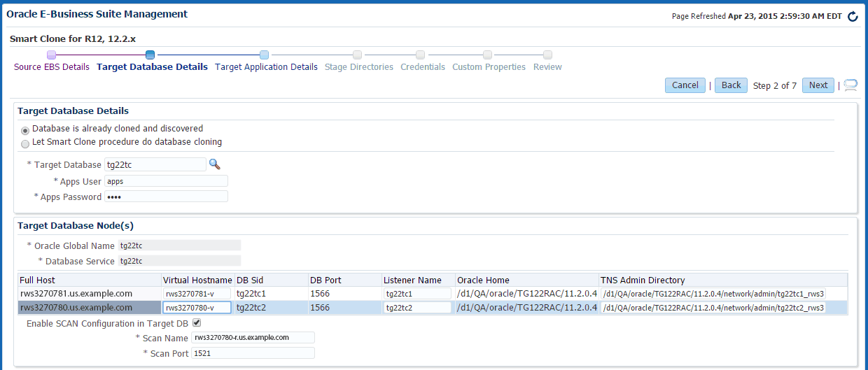Open Review step label
The height and width of the screenshot is (370, 868).
click(547, 67)
